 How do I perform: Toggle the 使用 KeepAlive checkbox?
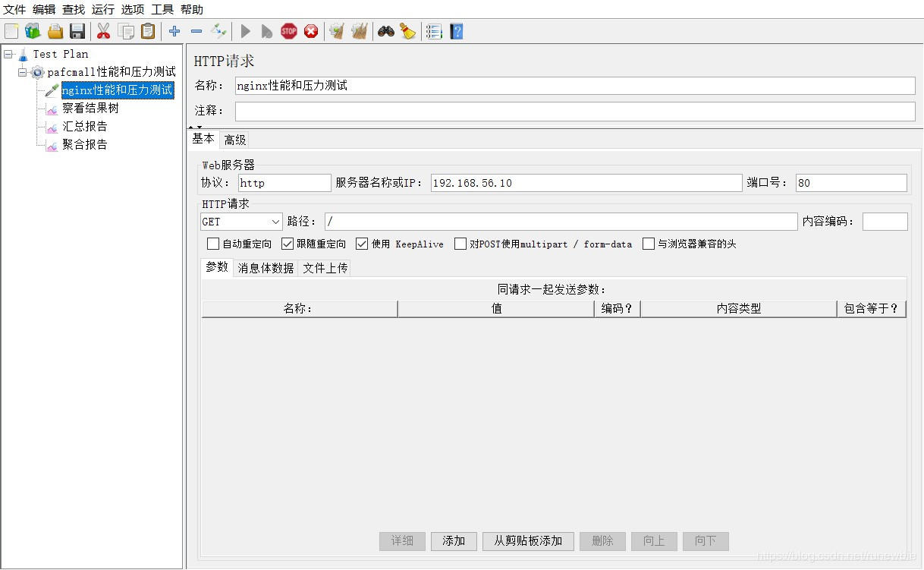362,244
